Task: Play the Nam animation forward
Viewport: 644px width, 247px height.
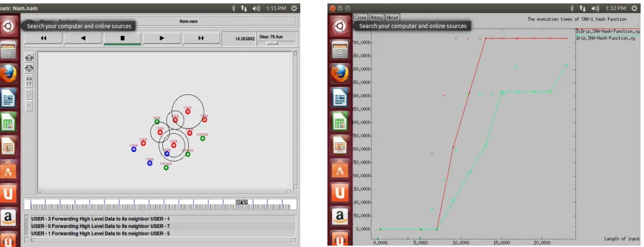Action: (162, 38)
